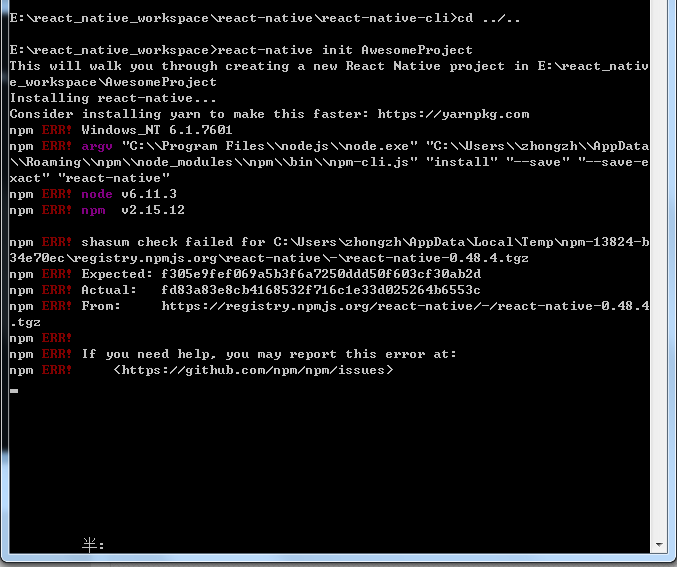Click the IME indicator "半:" at bottom

[93, 545]
